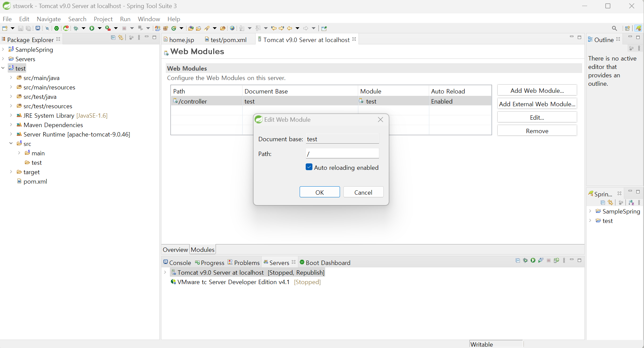Image resolution: width=644 pixels, height=348 pixels.
Task: Switch to the home.jsp editor tab
Action: [179, 40]
